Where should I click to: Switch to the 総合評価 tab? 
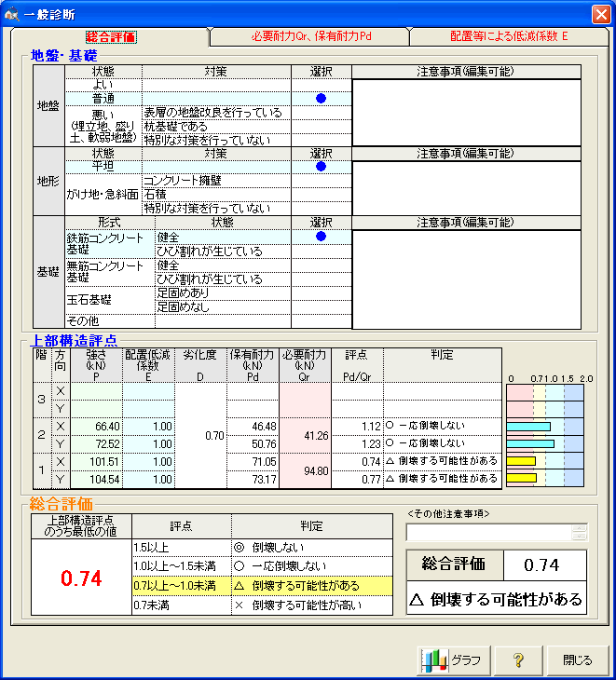point(111,37)
